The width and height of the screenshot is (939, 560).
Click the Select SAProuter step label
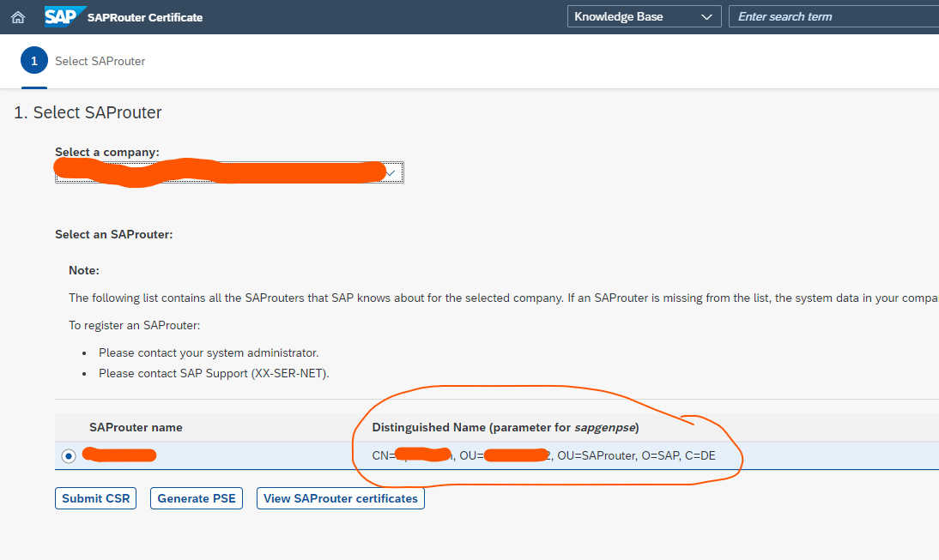click(100, 61)
